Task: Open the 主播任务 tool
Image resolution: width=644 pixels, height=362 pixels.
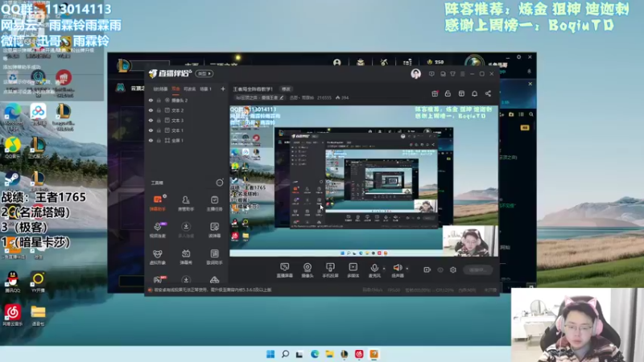Action: click(x=214, y=203)
